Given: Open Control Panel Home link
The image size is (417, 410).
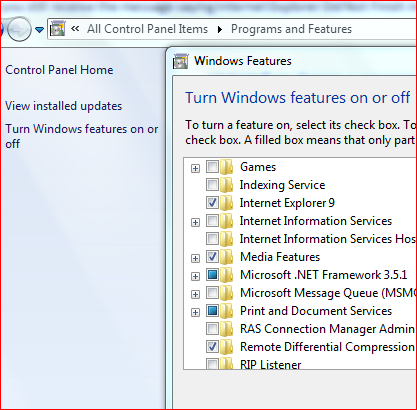Looking at the screenshot, I should (59, 70).
